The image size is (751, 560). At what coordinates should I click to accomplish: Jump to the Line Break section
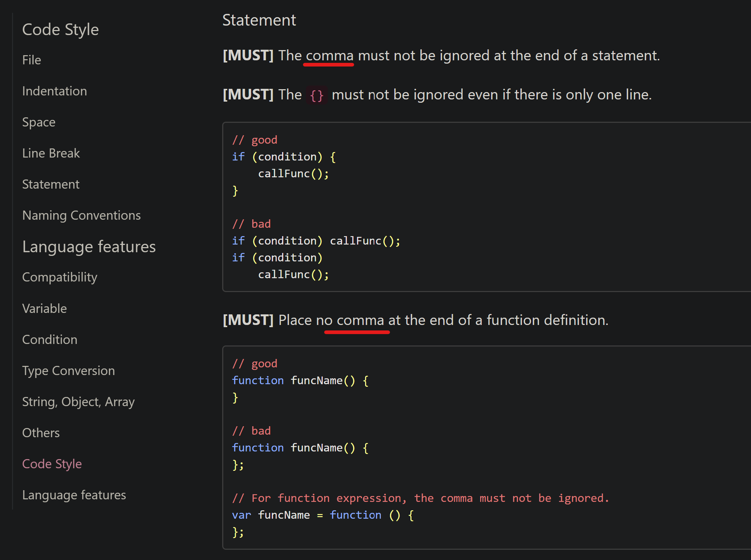[51, 153]
